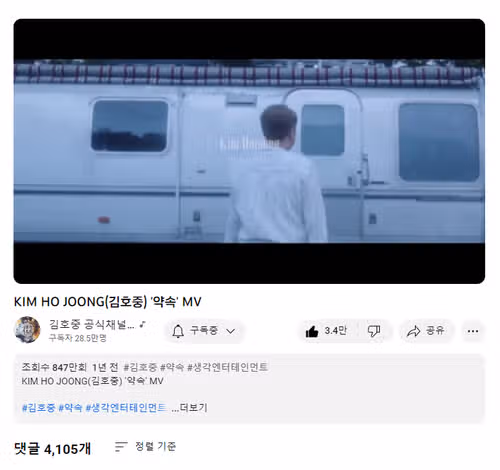This screenshot has width=500, height=470.
Task: Click the thumbs-up like icon
Action: [312, 331]
